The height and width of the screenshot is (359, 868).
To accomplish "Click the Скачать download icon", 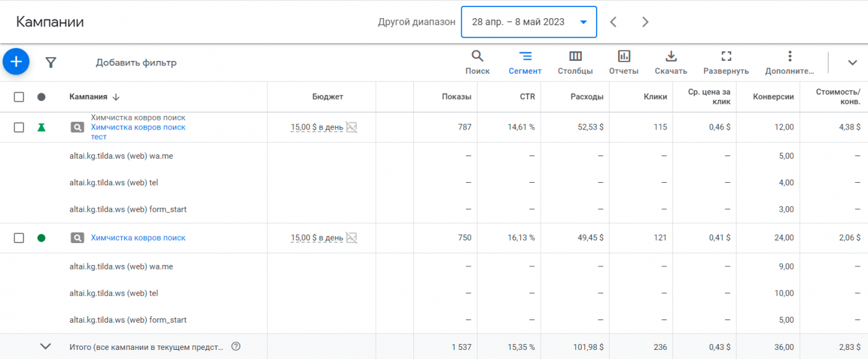I will 671,62.
